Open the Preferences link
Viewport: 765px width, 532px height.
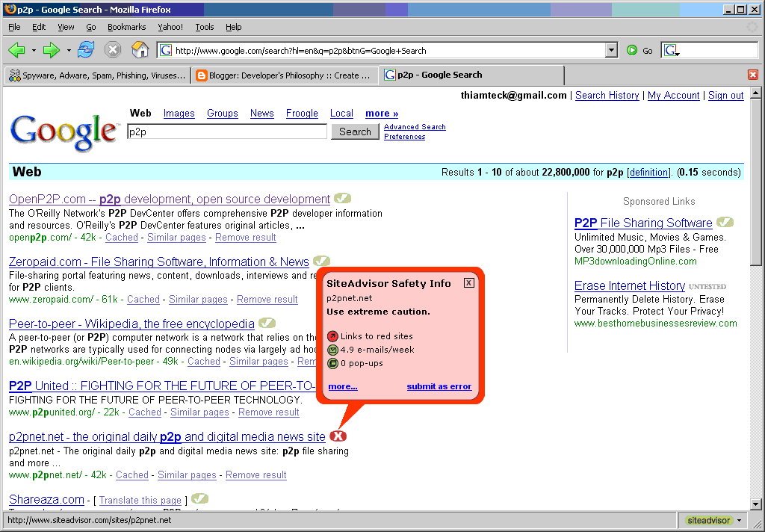tap(404, 137)
